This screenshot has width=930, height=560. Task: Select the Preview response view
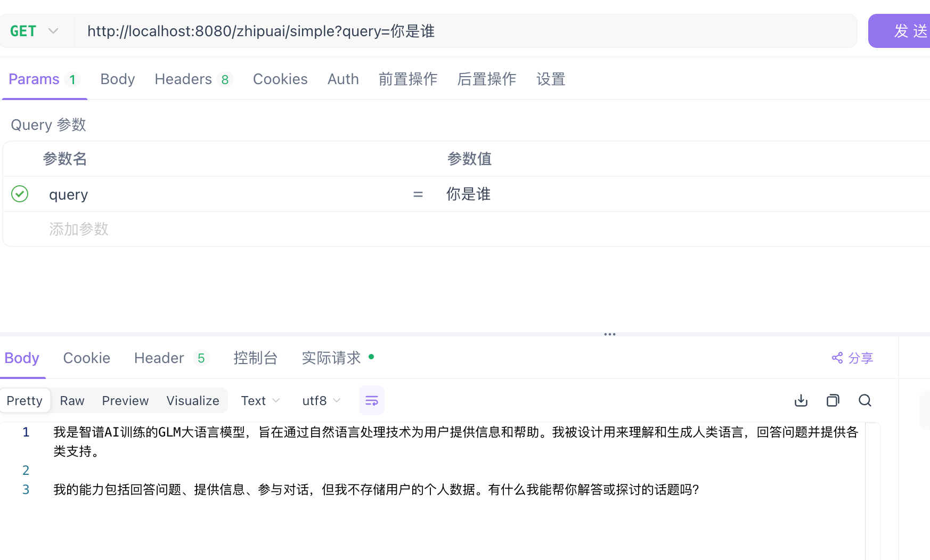tap(125, 401)
